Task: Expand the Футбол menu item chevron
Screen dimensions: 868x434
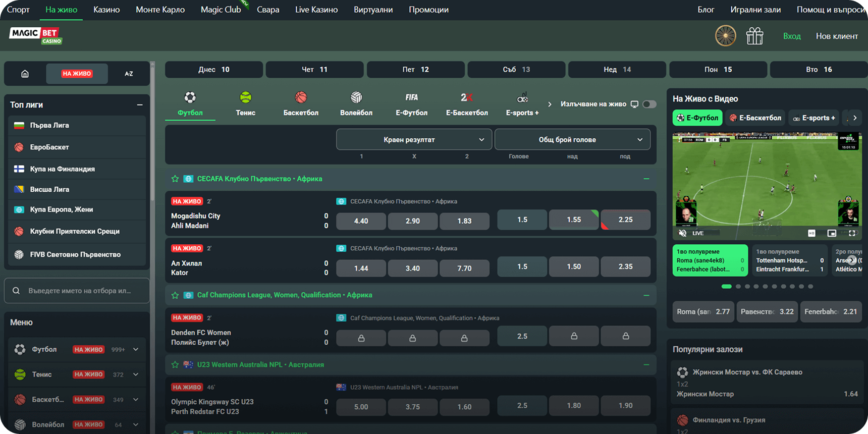Action: [x=136, y=349]
